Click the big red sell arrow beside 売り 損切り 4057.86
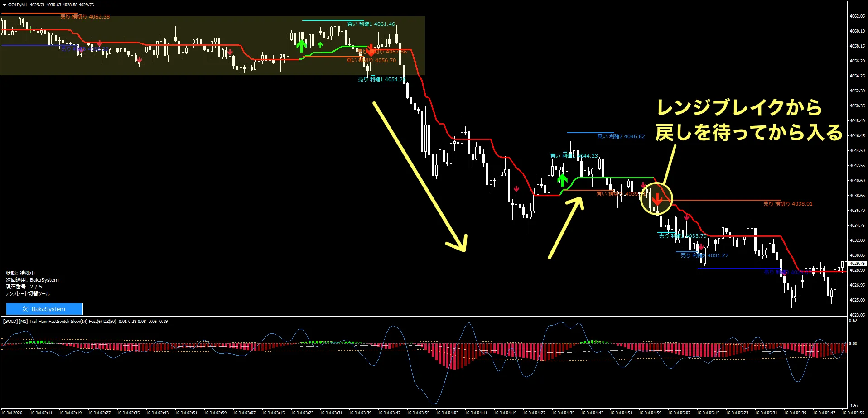This screenshot has width=868, height=418. [x=371, y=49]
